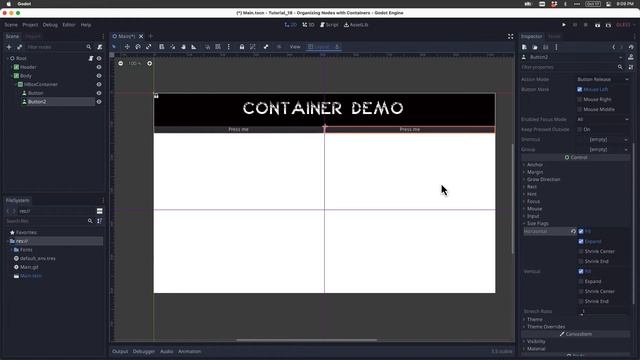Open the Editor menu
This screenshot has width=640, height=360.
pyautogui.click(x=69, y=25)
